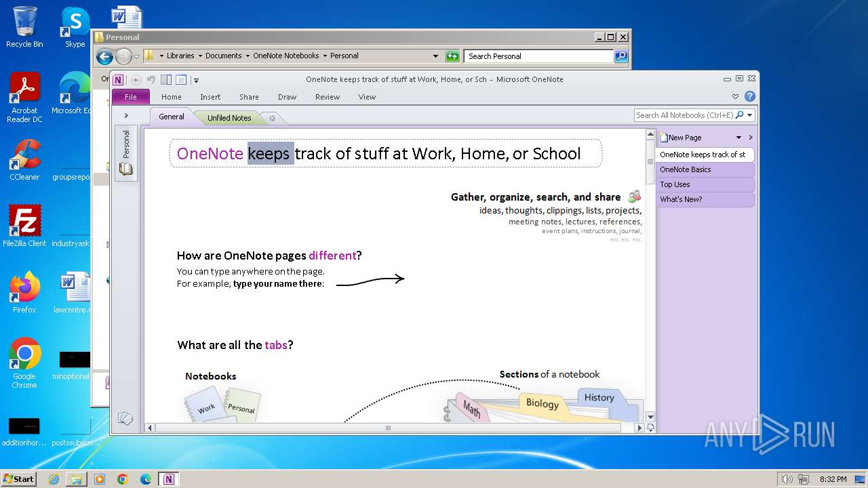This screenshot has width=868, height=488.
Task: Click the Dock to Desktop icon
Action: [x=166, y=79]
